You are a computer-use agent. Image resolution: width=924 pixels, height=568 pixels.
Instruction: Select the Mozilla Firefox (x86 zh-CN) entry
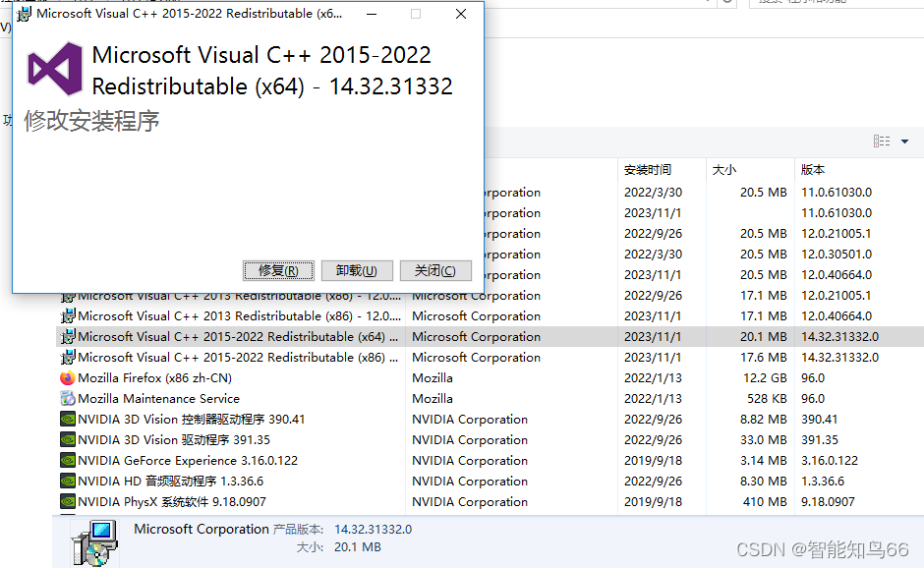(155, 377)
